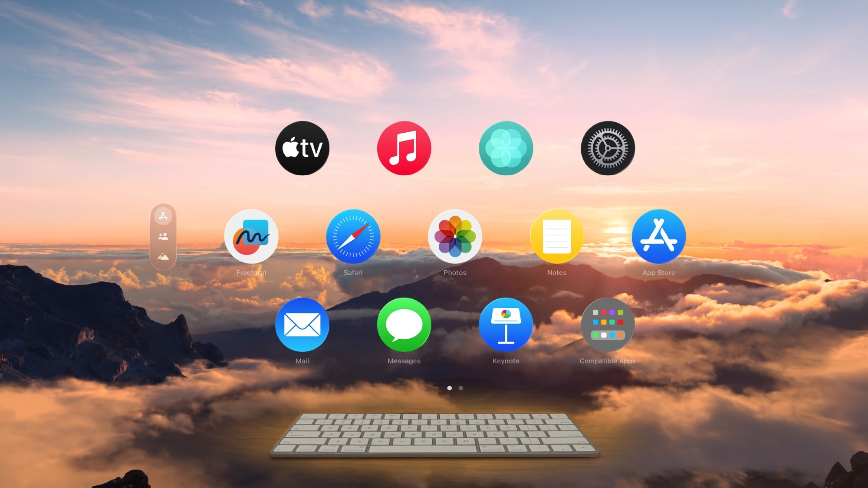Select the first home screen page dot
This screenshot has width=868, height=488.
tap(449, 388)
